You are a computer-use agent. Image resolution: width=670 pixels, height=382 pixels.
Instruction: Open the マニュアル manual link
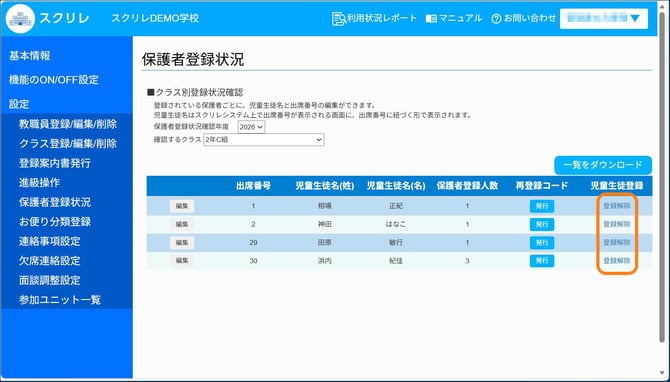454,18
